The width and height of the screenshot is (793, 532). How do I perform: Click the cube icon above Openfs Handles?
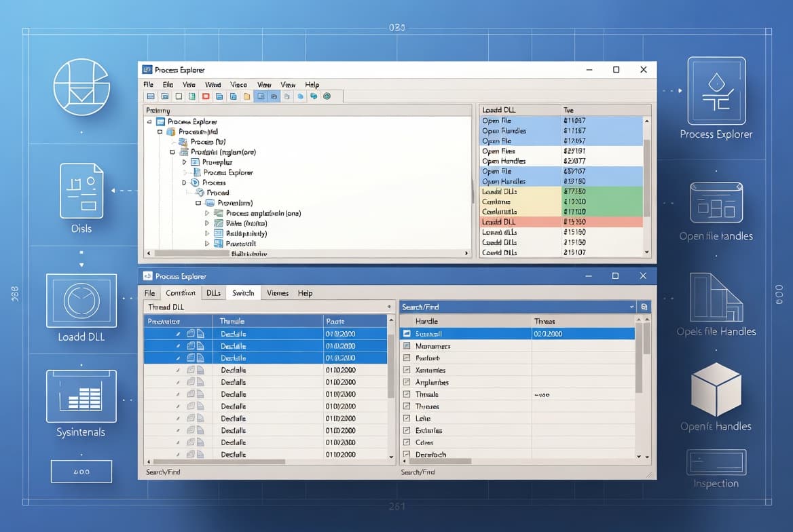(x=716, y=390)
